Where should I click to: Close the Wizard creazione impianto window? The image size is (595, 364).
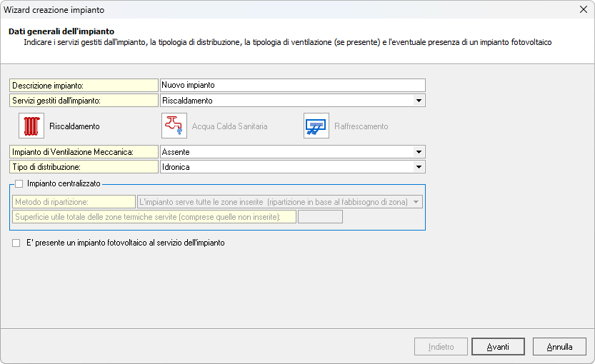click(x=583, y=10)
